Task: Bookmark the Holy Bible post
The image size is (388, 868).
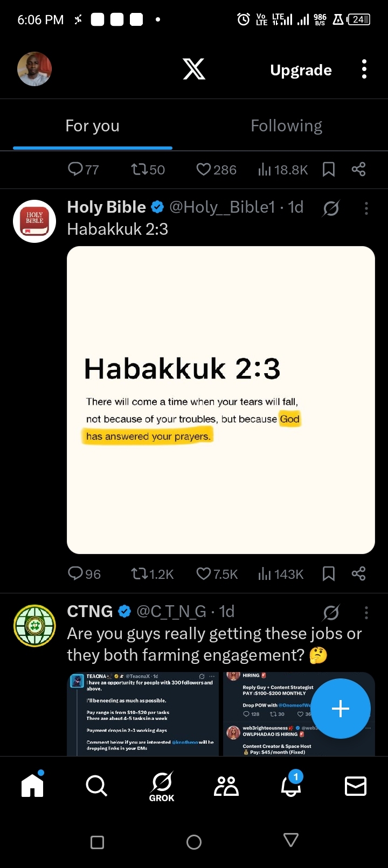Action: click(x=329, y=573)
